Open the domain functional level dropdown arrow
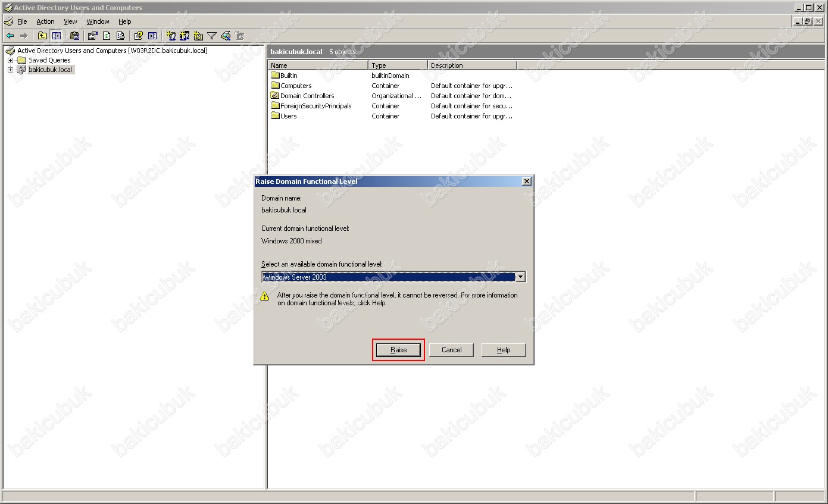828x504 pixels. [521, 277]
